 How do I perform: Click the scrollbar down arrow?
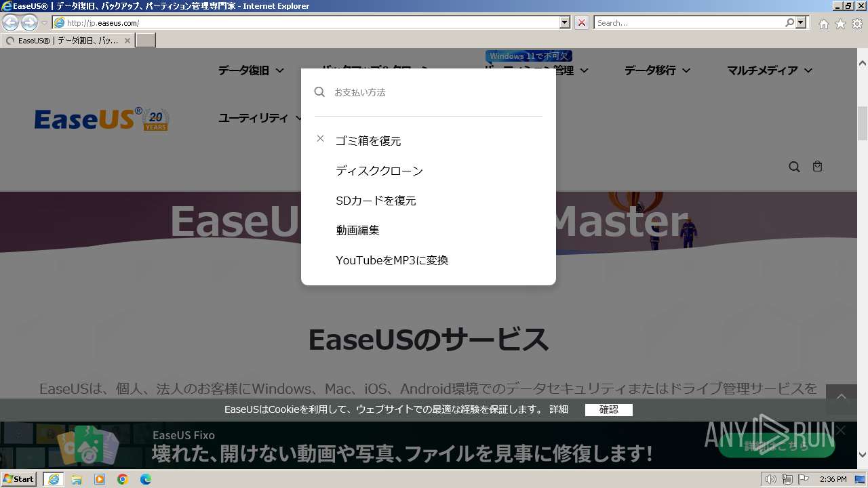(863, 455)
